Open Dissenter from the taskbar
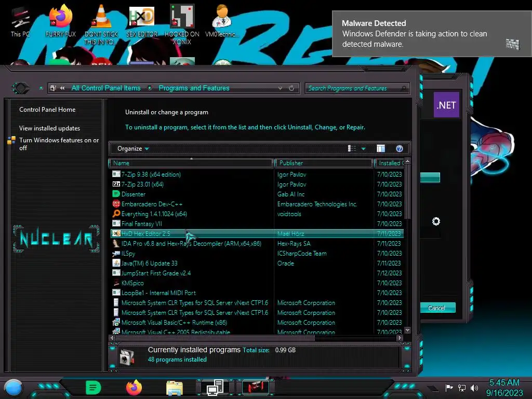 pos(93,388)
